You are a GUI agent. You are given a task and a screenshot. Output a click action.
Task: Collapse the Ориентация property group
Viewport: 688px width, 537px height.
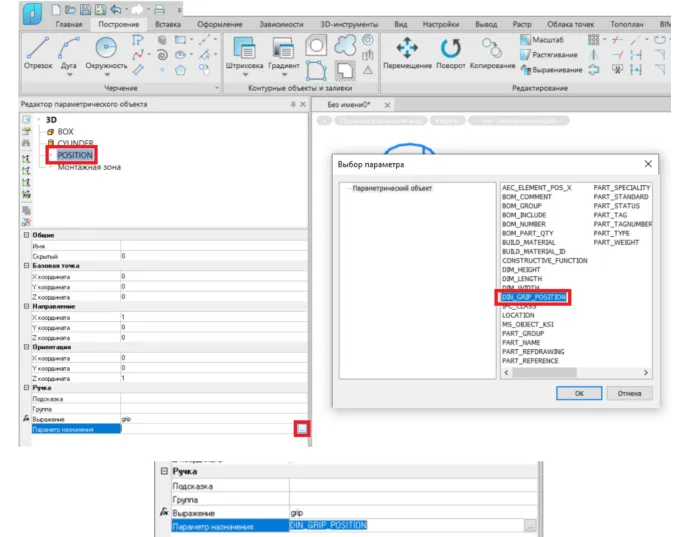point(26,347)
